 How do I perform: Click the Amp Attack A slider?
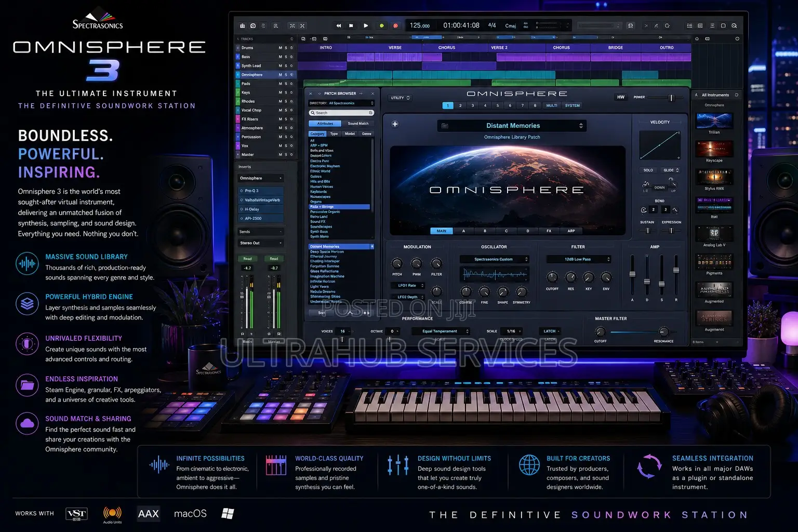[x=632, y=275]
